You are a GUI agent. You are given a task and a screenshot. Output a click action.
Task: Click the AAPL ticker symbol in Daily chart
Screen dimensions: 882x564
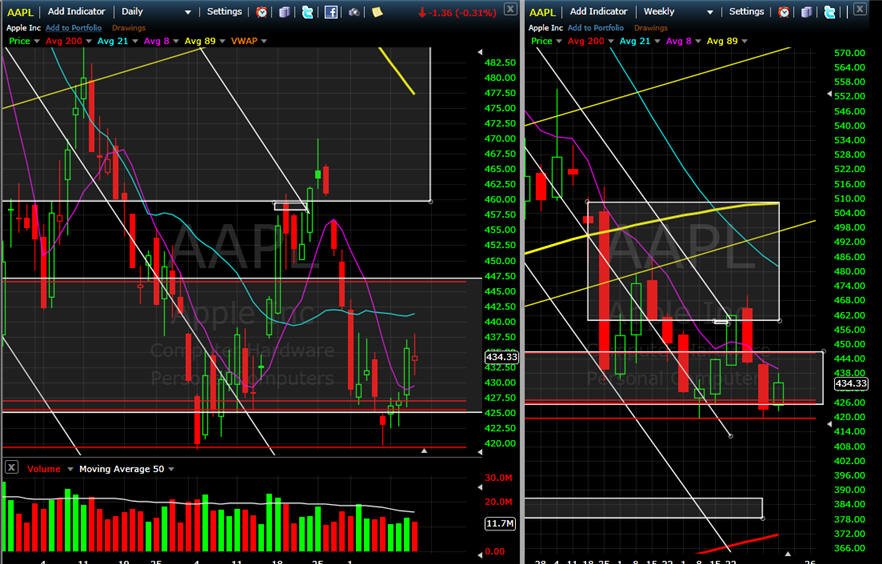[x=20, y=12]
